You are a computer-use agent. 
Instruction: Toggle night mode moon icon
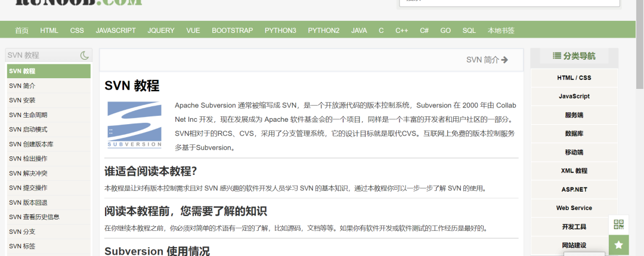click(84, 55)
